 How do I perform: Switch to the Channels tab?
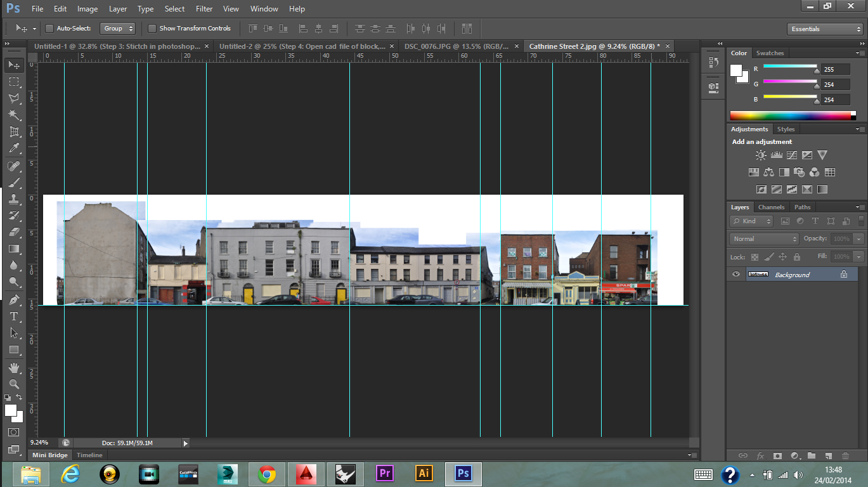coord(771,207)
